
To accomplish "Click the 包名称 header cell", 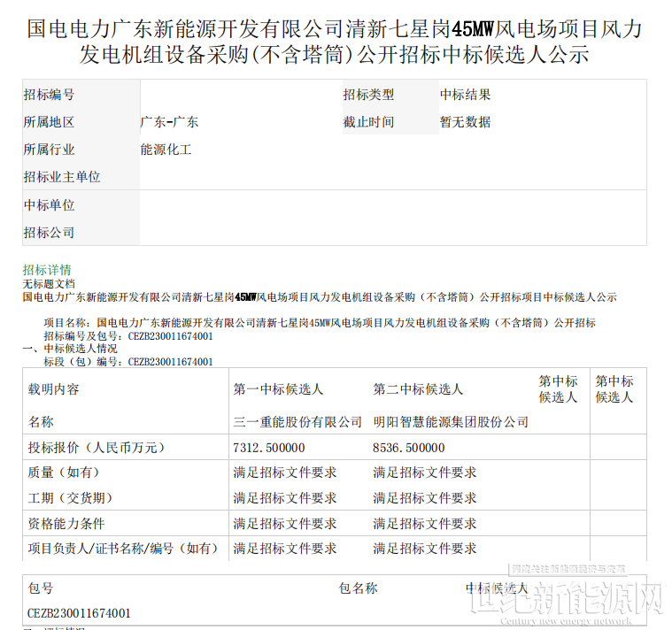I will coord(359,588).
